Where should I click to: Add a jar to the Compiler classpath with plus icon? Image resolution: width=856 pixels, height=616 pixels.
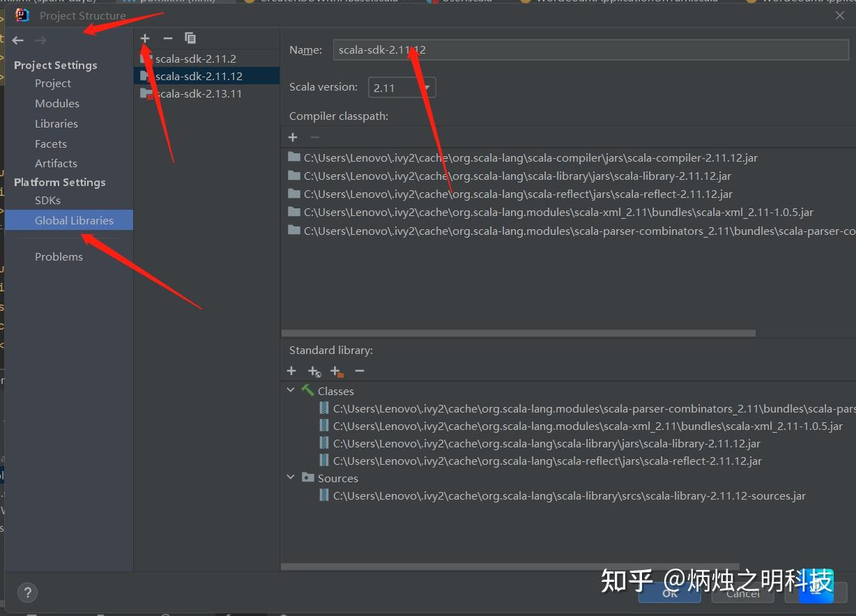[292, 137]
